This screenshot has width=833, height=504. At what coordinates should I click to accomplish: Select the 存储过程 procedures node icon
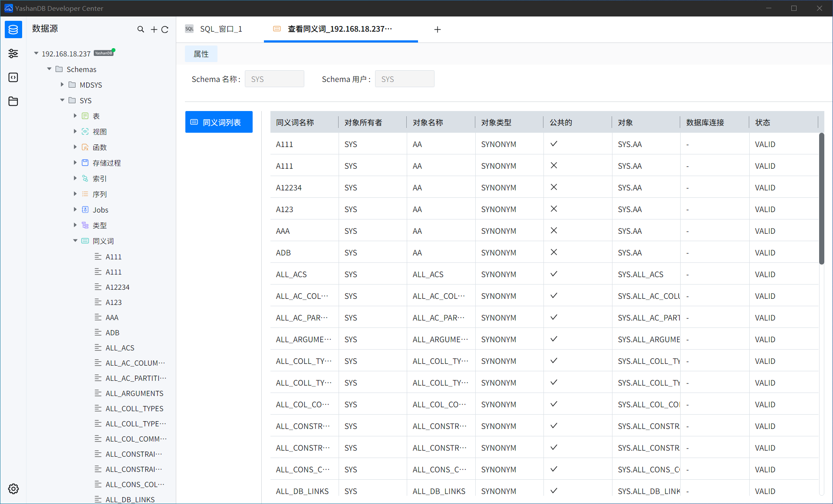(x=85, y=163)
